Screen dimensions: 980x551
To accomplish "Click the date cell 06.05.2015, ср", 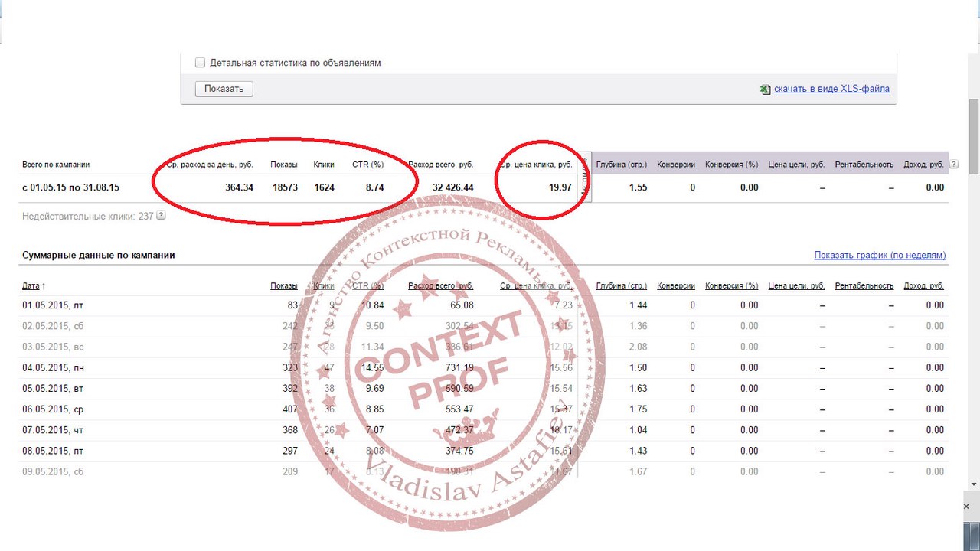I will 53,409.
